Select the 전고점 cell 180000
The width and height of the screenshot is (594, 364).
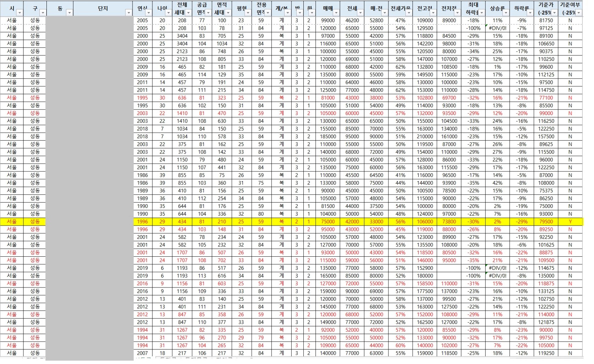pos(425,276)
